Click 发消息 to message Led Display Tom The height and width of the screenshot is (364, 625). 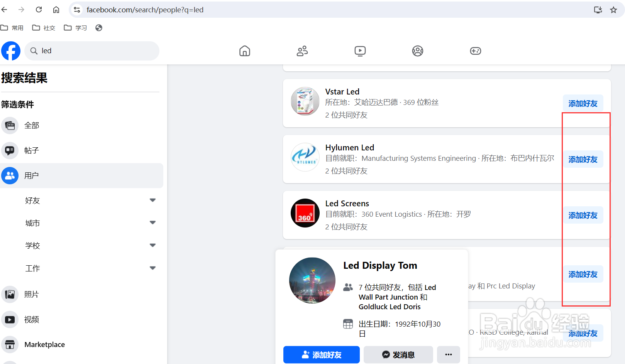tap(398, 354)
